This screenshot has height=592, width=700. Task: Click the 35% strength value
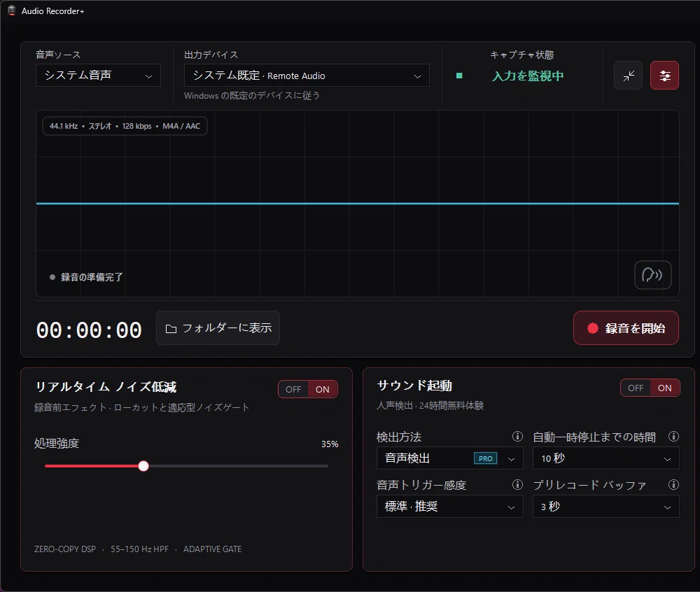point(330,444)
